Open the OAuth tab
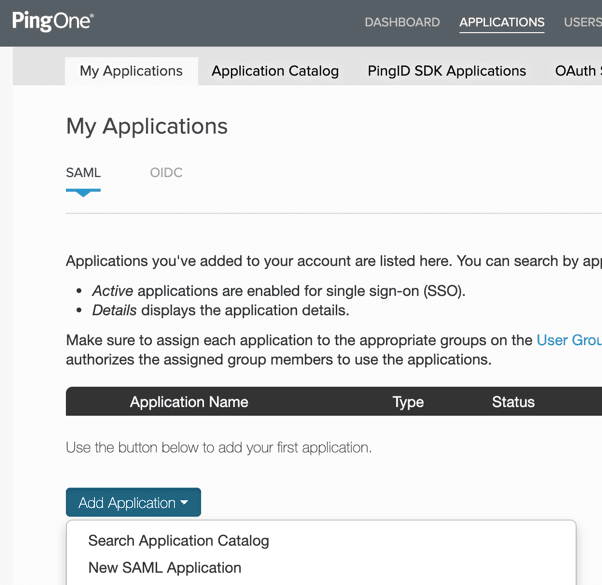 point(578,71)
